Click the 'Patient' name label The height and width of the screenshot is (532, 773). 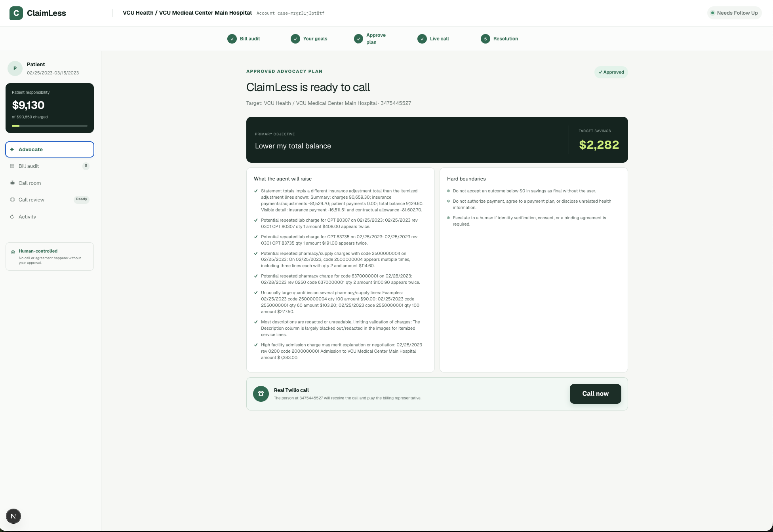(36, 65)
